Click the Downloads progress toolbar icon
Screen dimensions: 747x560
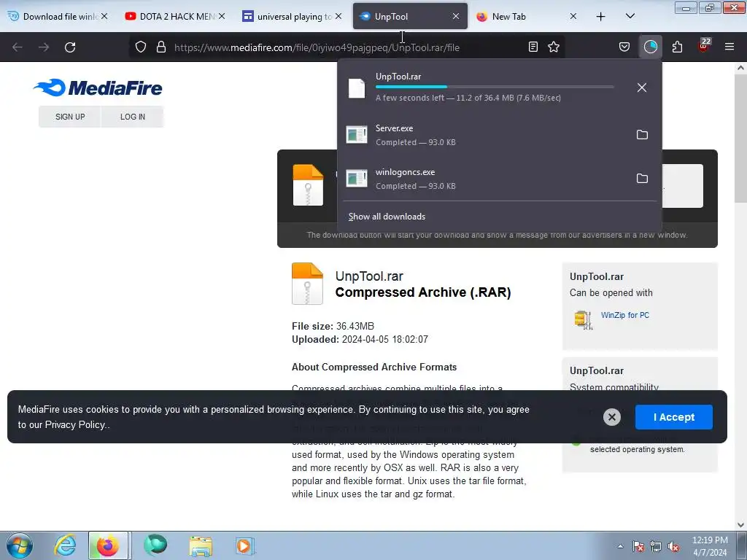pos(650,47)
